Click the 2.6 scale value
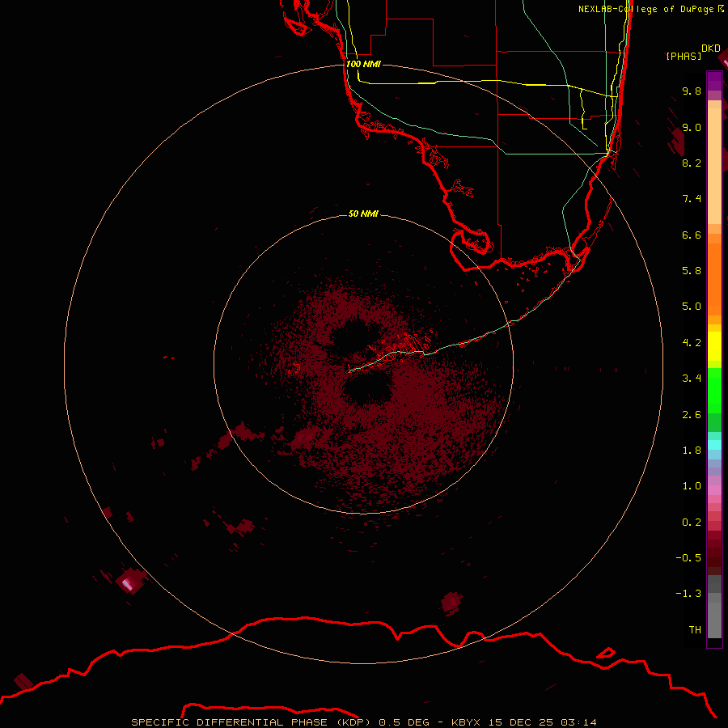 point(692,415)
